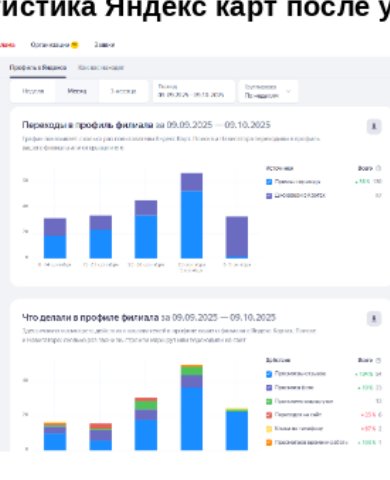Toggle the red website clicks checkbox

pos(269,415)
